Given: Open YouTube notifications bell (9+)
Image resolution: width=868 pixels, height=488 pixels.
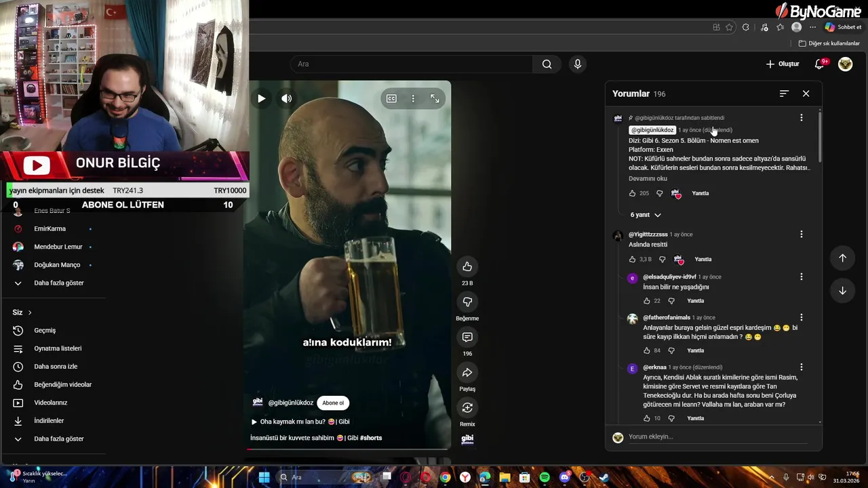Looking at the screenshot, I should click(820, 64).
